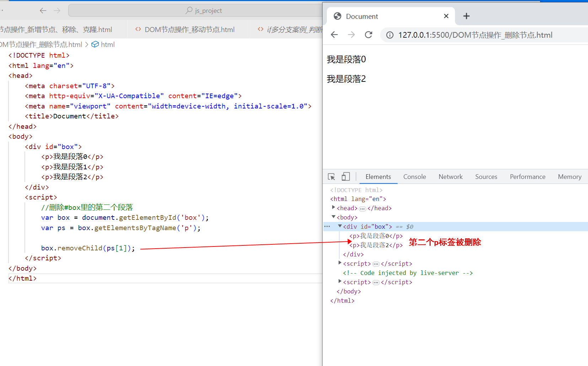This screenshot has width=588, height=366.
Task: Click the 我是段落0 paragraph on the page
Action: [x=346, y=59]
